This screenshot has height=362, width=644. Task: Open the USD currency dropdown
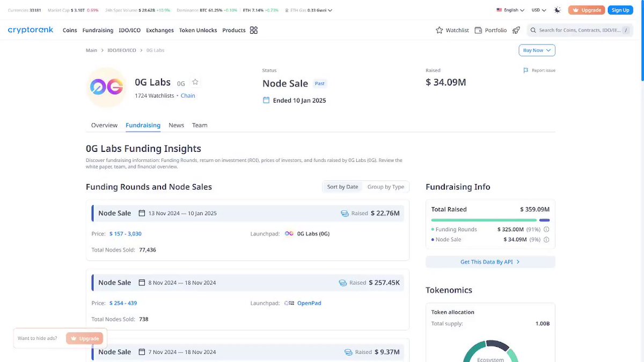tap(539, 10)
